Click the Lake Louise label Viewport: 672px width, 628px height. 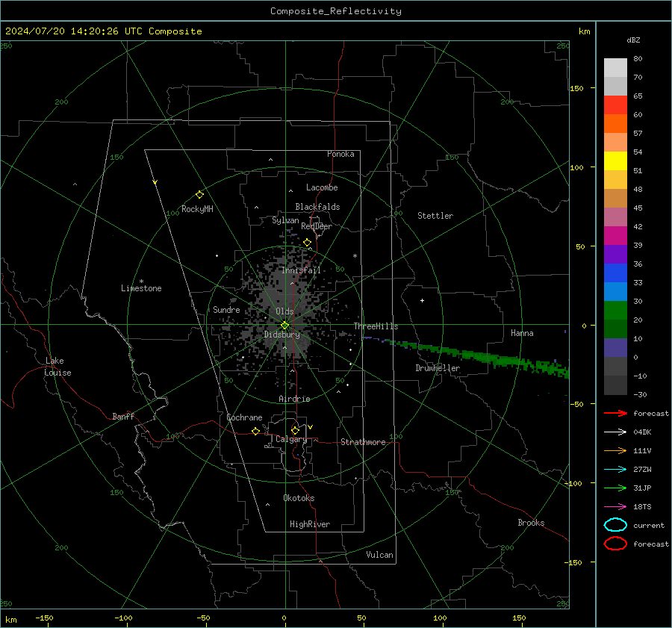pyautogui.click(x=57, y=367)
